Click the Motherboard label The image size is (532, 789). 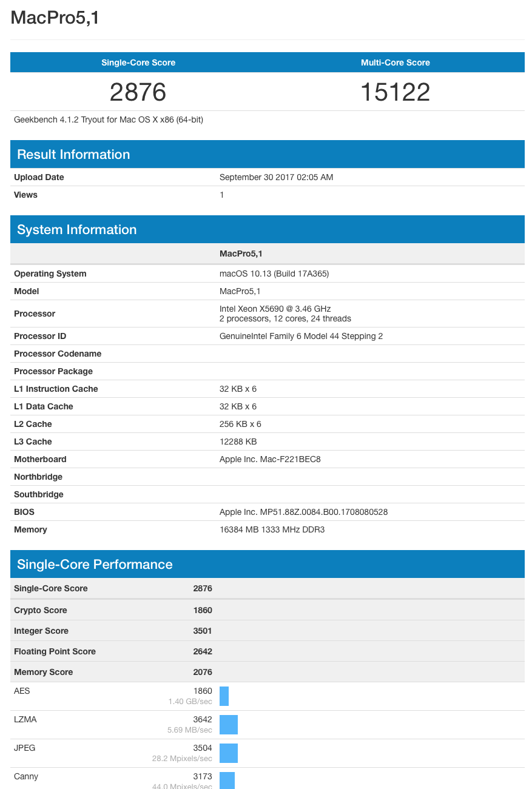click(x=40, y=459)
